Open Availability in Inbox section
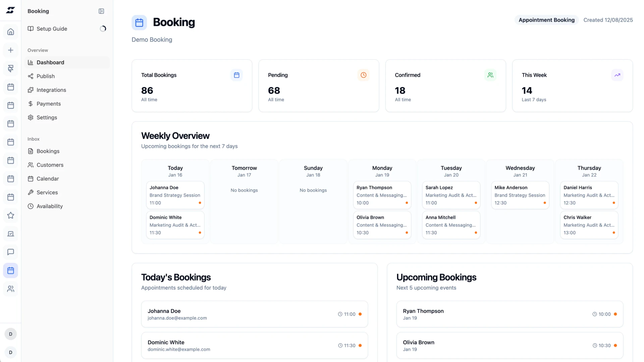This screenshot has width=644, height=362. click(50, 206)
